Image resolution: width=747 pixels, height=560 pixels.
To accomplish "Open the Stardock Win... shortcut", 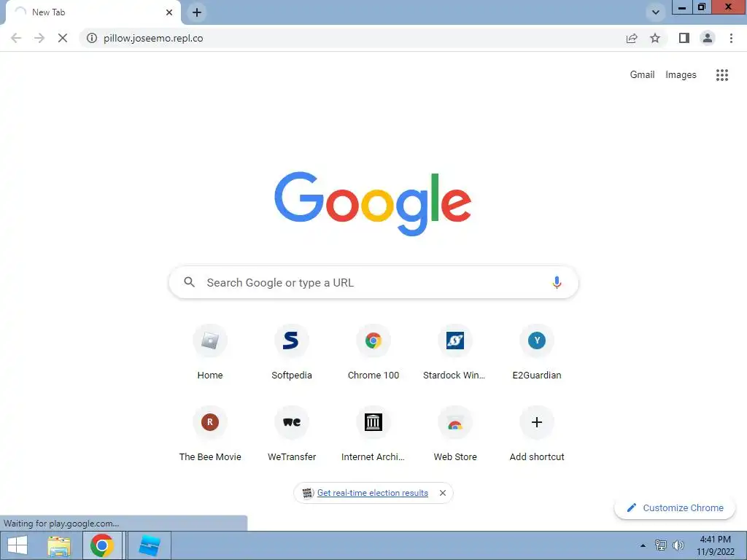I will [x=455, y=353].
